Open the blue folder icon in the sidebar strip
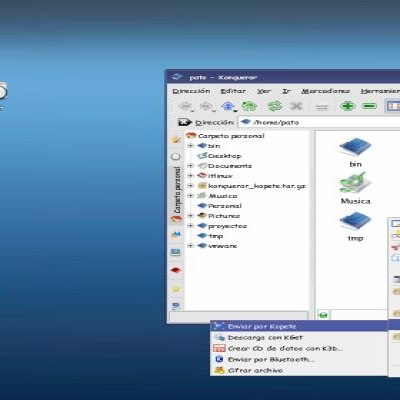 [176, 252]
